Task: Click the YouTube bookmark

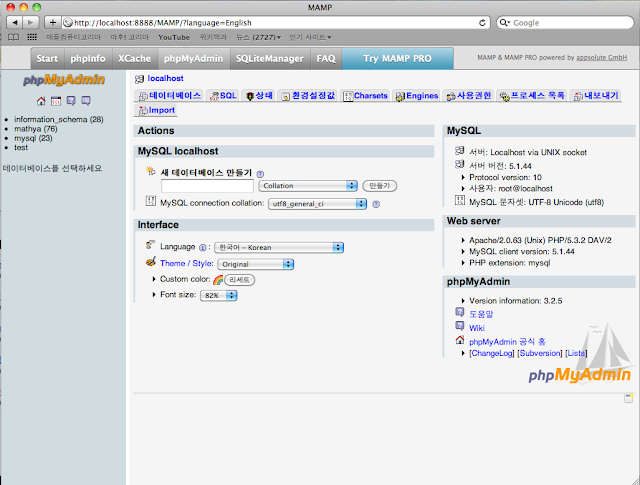Action: (x=174, y=37)
